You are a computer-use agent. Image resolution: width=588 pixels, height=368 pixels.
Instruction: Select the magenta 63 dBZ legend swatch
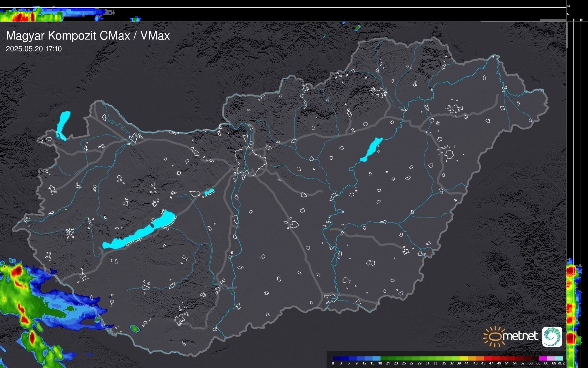542,358
